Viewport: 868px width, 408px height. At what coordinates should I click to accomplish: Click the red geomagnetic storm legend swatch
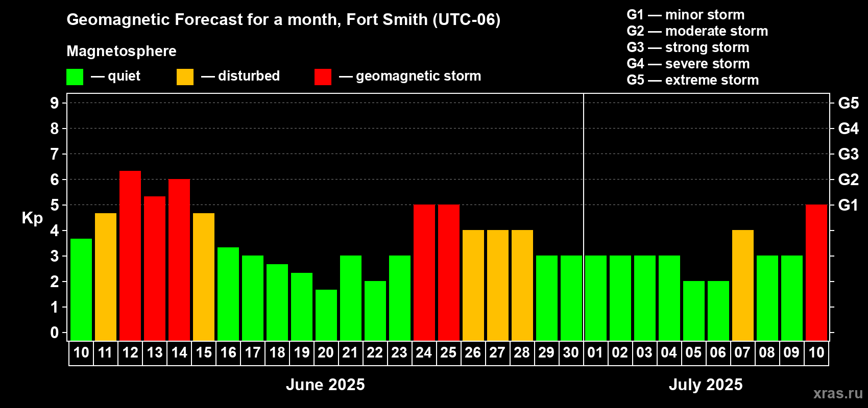[323, 77]
